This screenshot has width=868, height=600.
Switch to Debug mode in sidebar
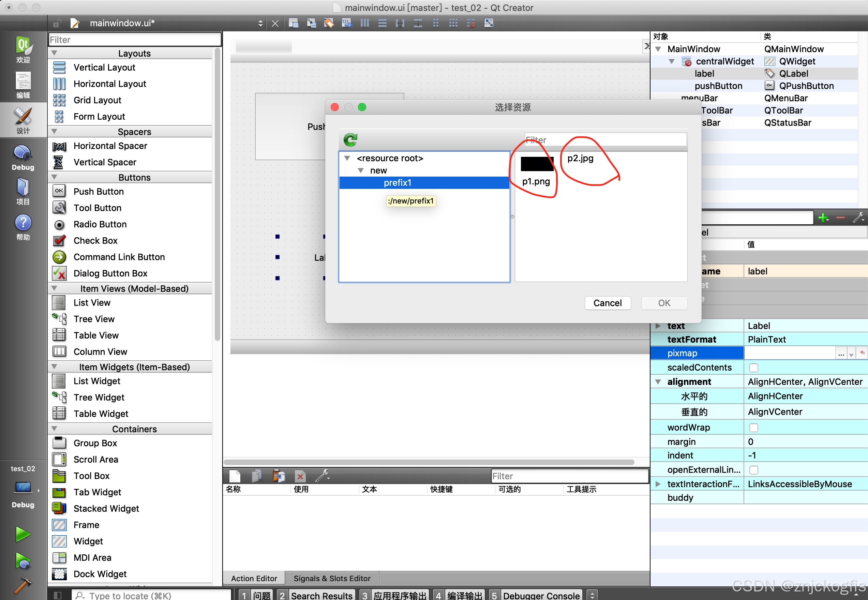[23, 157]
